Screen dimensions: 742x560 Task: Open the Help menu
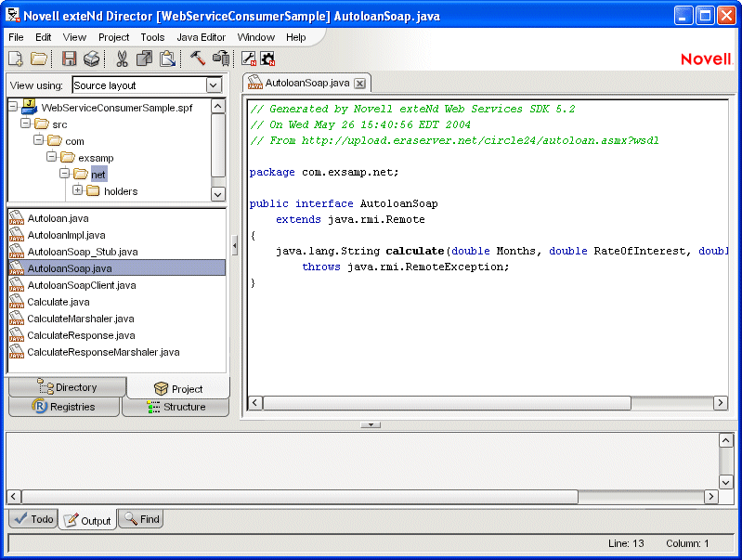295,37
